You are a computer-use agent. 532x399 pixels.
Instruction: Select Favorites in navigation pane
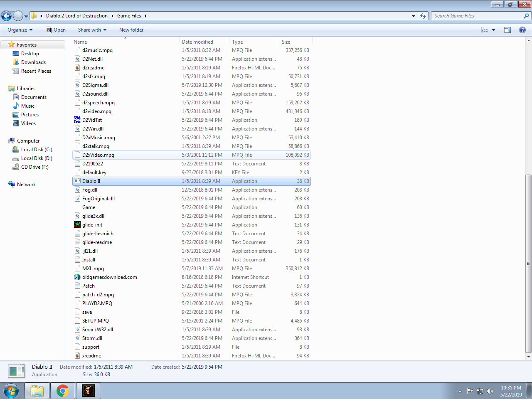coord(27,45)
